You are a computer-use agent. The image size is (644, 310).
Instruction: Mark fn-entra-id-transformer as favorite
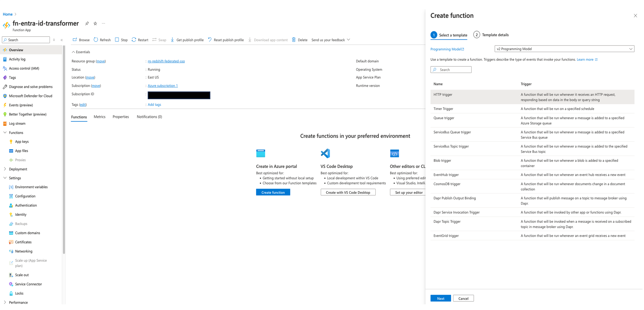pyautogui.click(x=95, y=23)
